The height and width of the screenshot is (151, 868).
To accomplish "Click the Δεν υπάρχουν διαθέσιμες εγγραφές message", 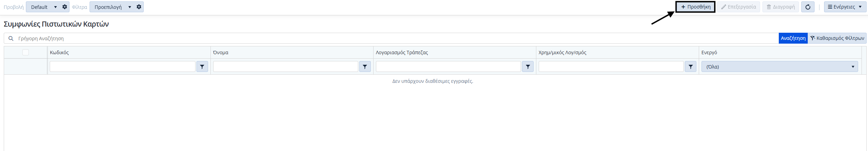I will pyautogui.click(x=433, y=81).
